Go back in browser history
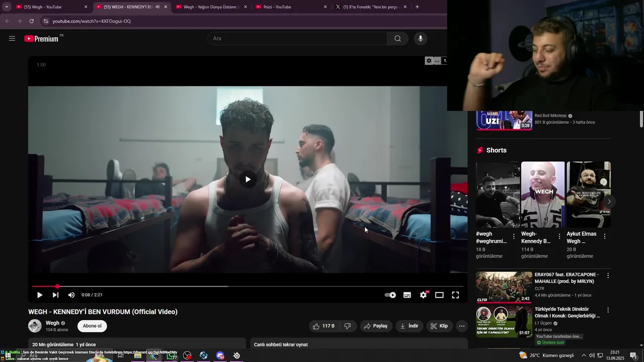 click(7, 21)
